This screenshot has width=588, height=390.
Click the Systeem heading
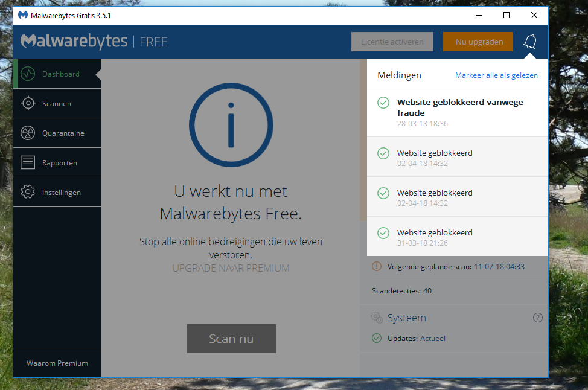[407, 318]
